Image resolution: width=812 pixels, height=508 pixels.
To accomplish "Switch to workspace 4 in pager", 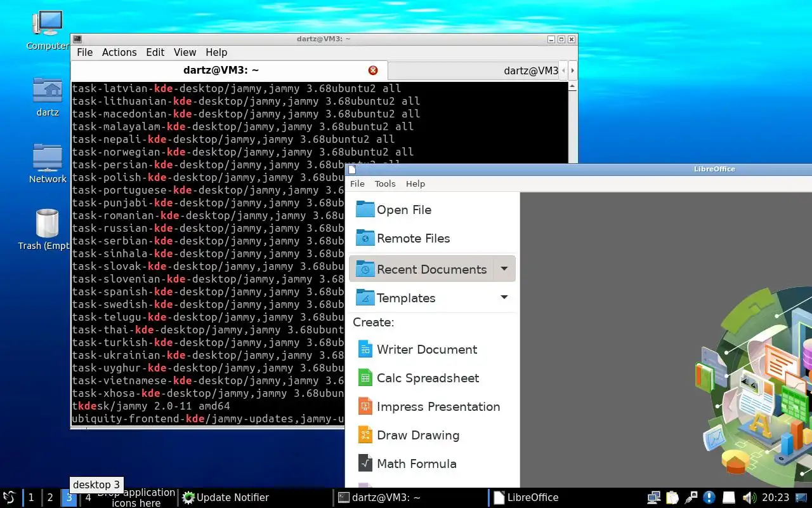I will point(88,498).
